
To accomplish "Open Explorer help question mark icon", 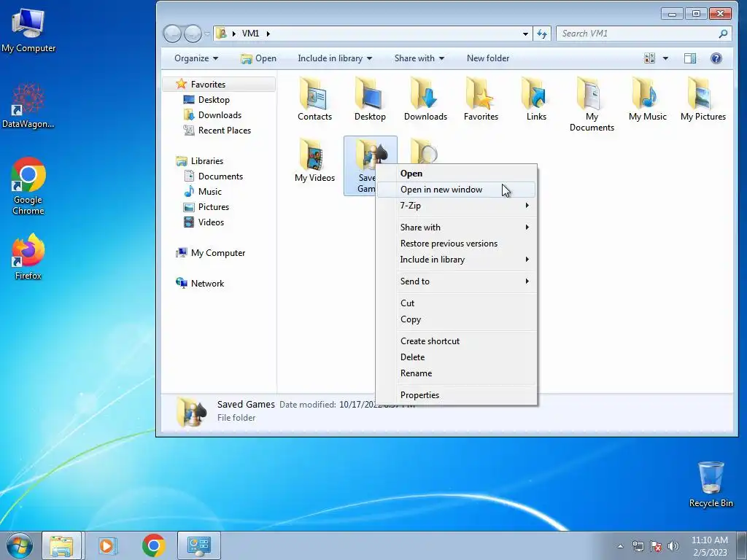I will (x=716, y=58).
